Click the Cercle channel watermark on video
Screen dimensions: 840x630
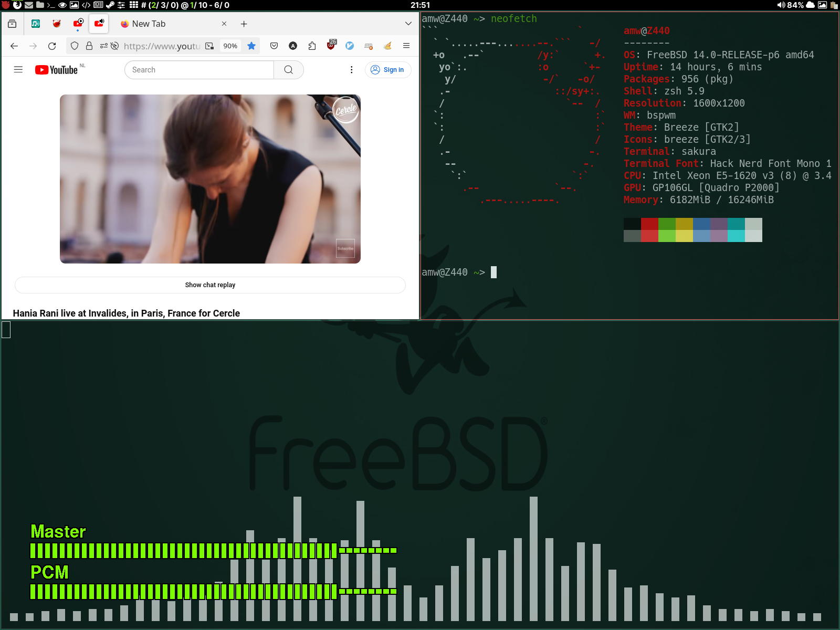pyautogui.click(x=345, y=110)
